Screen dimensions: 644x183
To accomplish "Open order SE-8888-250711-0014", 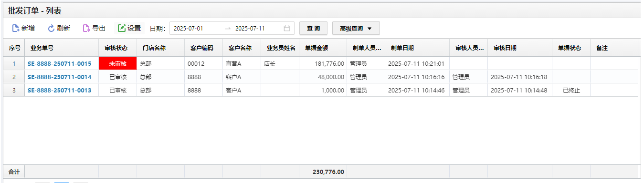I will (59, 77).
